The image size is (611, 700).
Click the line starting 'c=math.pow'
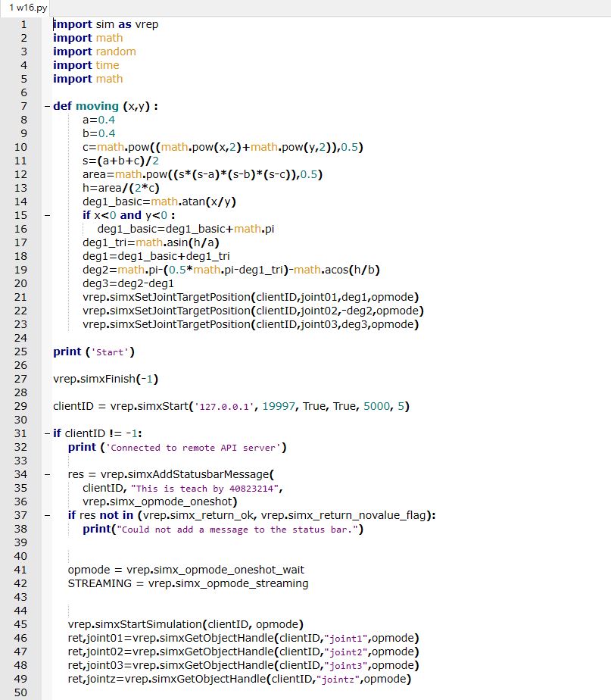click(223, 147)
